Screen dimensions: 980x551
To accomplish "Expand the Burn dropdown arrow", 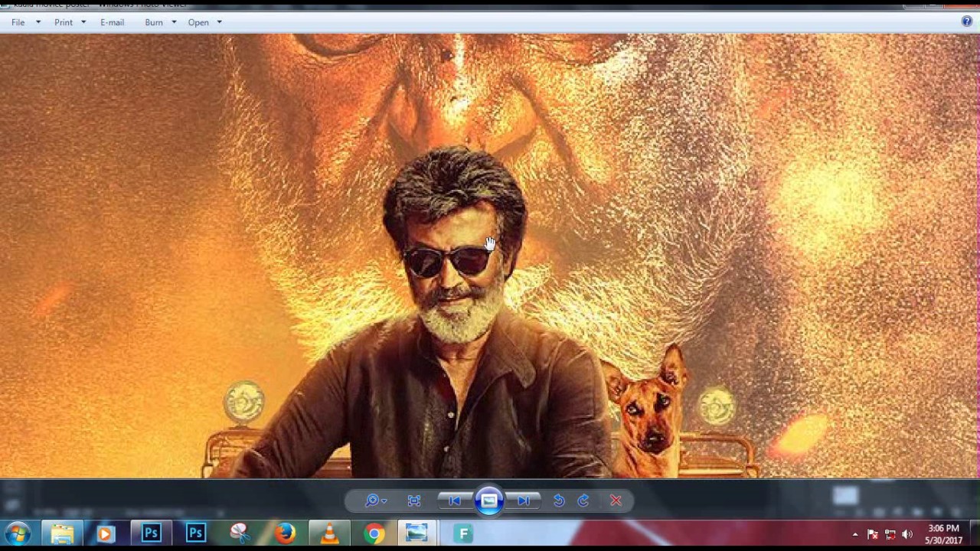I will [174, 22].
